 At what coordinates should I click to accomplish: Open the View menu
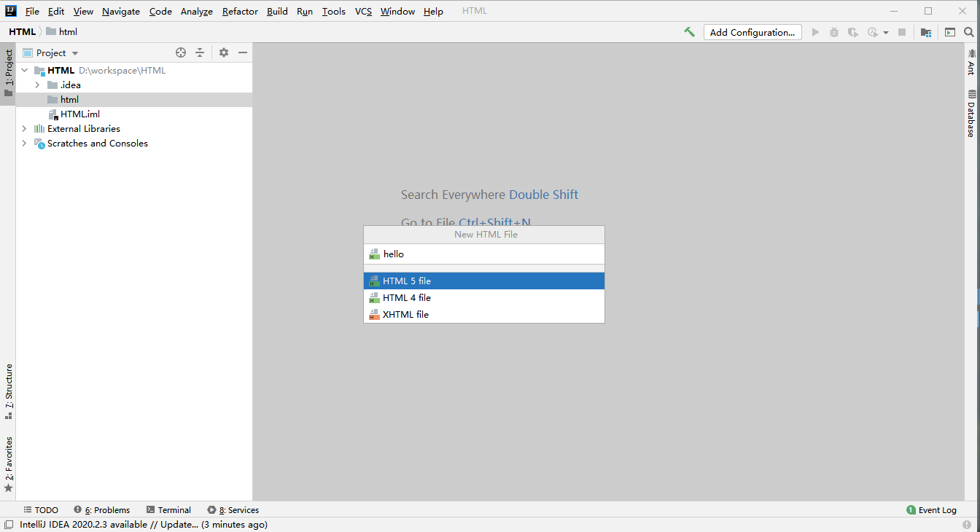click(x=83, y=11)
